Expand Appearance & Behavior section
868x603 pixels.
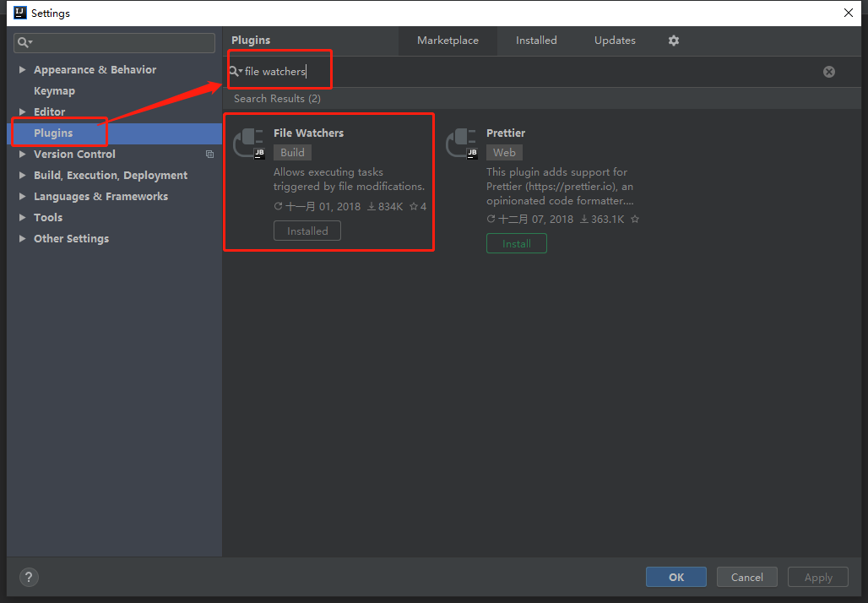22,70
